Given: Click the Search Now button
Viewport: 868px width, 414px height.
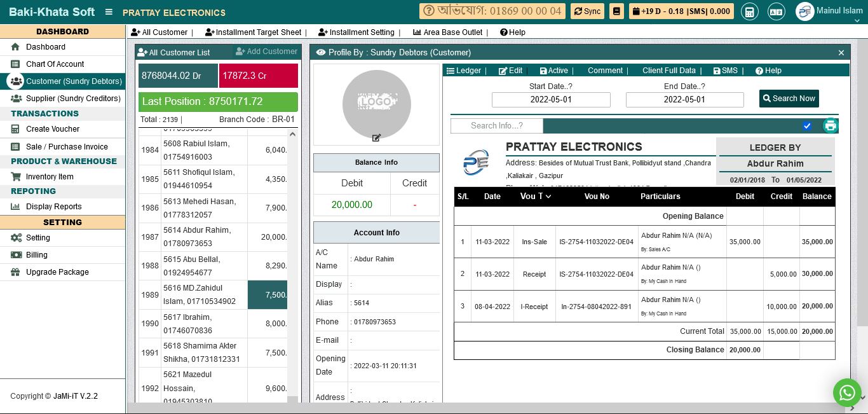Looking at the screenshot, I should tap(789, 99).
